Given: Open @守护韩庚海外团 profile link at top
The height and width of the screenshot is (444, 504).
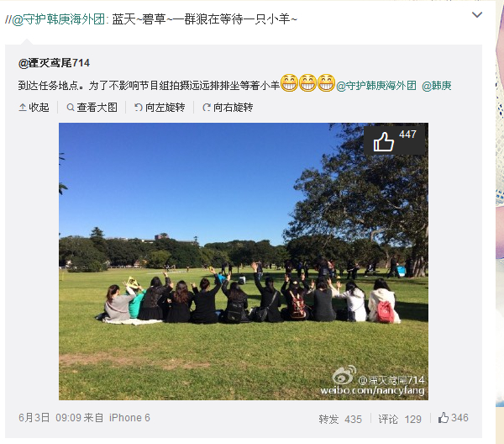Looking at the screenshot, I should pos(58,19).
